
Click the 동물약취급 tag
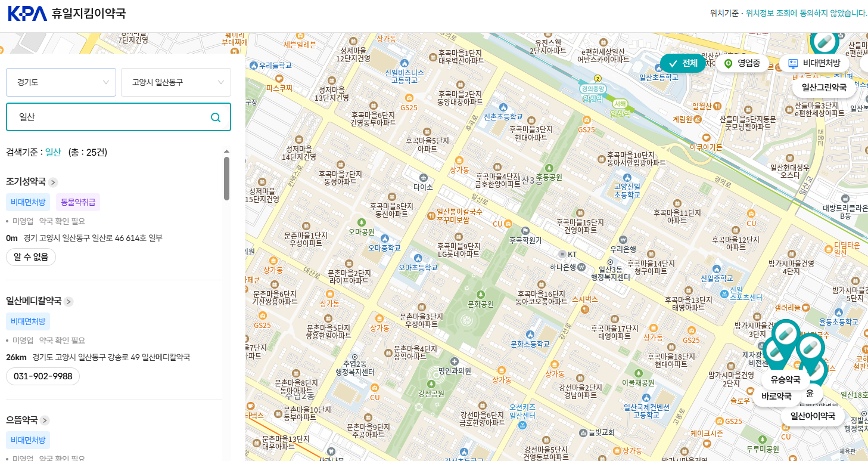pyautogui.click(x=78, y=202)
